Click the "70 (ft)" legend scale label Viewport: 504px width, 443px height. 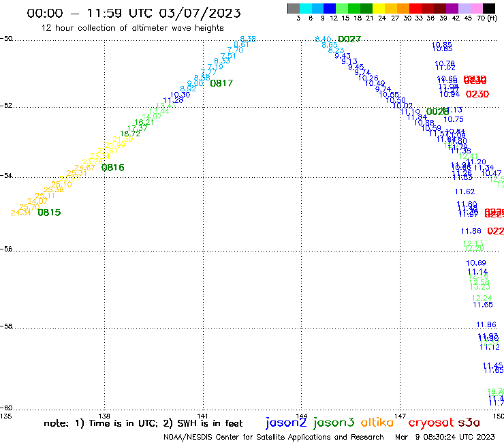(x=487, y=18)
